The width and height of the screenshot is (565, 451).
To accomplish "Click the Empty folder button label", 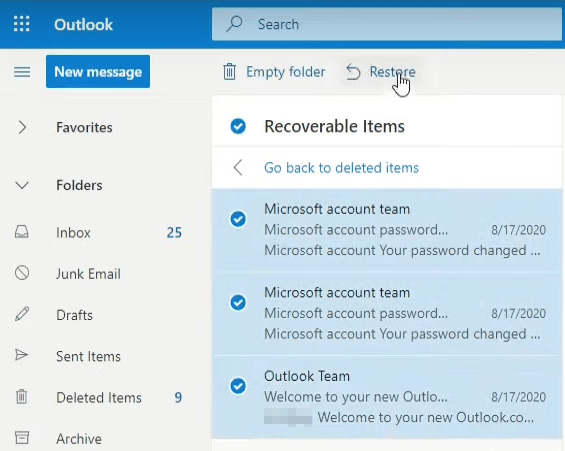I will pos(286,72).
